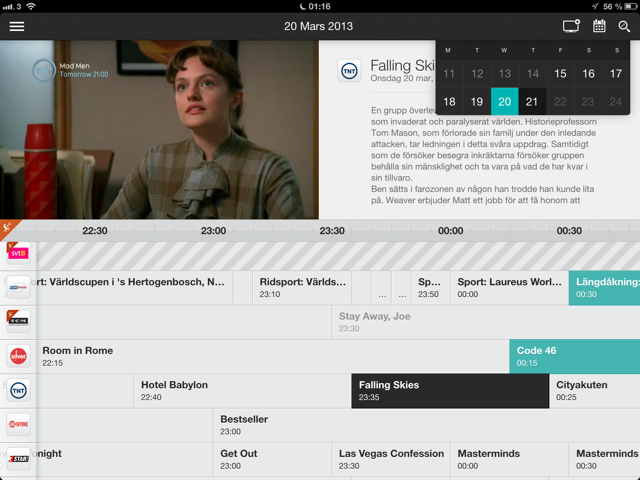Viewport: 640px width, 480px height.
Task: Select the TNT channel logo in guide
Action: coord(18,391)
